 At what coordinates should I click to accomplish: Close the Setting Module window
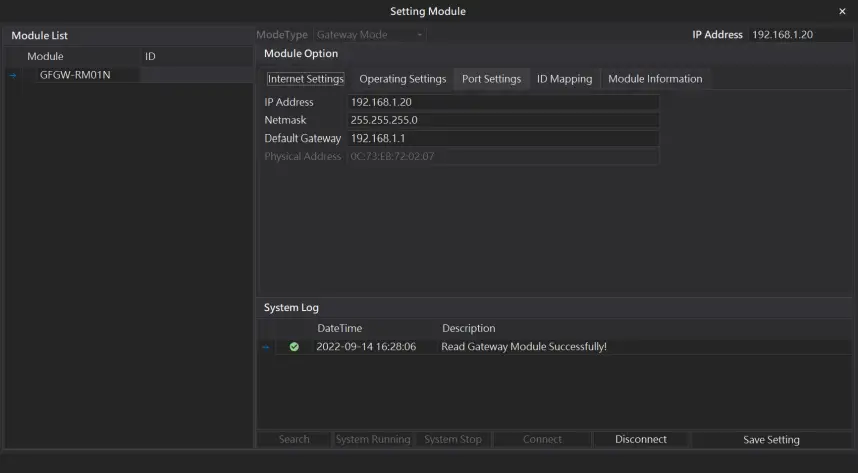click(x=842, y=11)
